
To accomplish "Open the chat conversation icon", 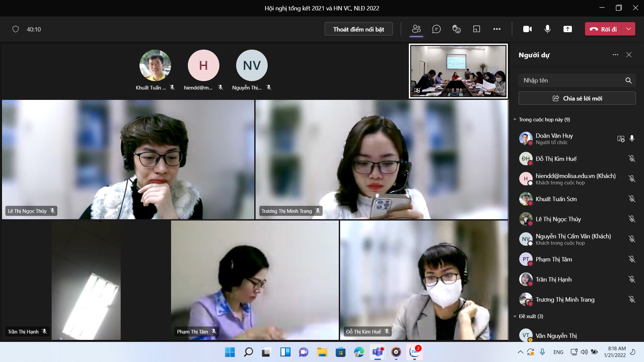I will pyautogui.click(x=436, y=29).
